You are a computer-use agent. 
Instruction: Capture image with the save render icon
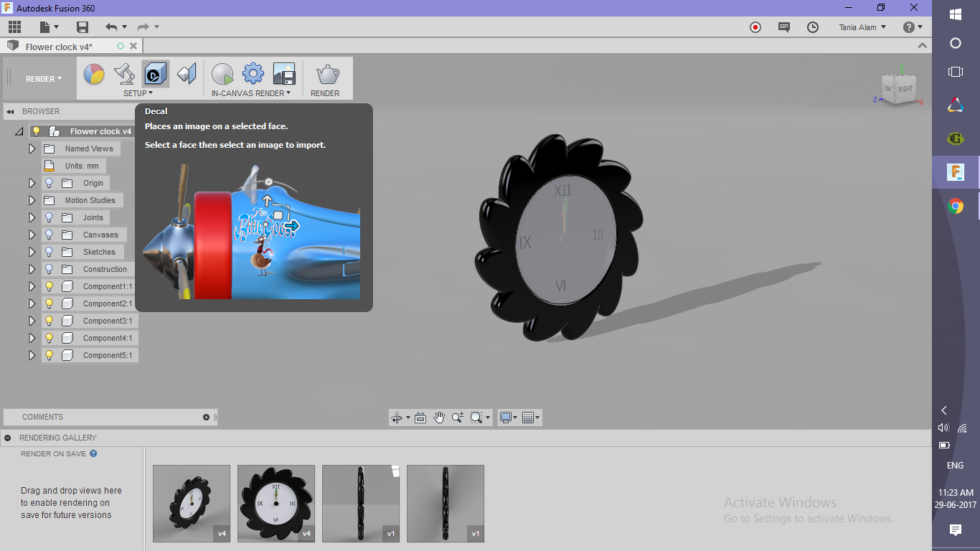[284, 74]
